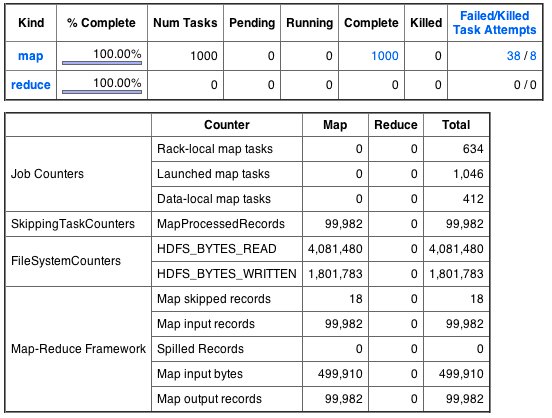The height and width of the screenshot is (418, 552).
Task: Open the reduce task kind link
Action: (31, 85)
